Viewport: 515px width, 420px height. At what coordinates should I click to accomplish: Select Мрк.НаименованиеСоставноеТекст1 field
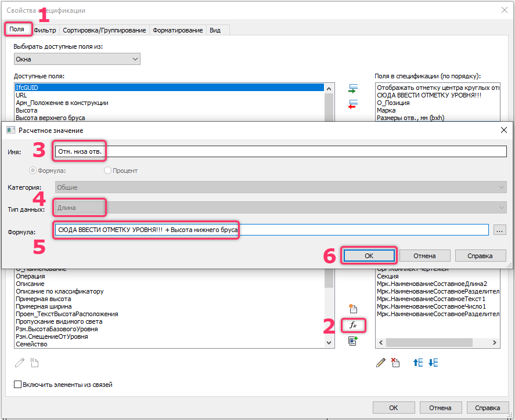pyautogui.click(x=437, y=299)
